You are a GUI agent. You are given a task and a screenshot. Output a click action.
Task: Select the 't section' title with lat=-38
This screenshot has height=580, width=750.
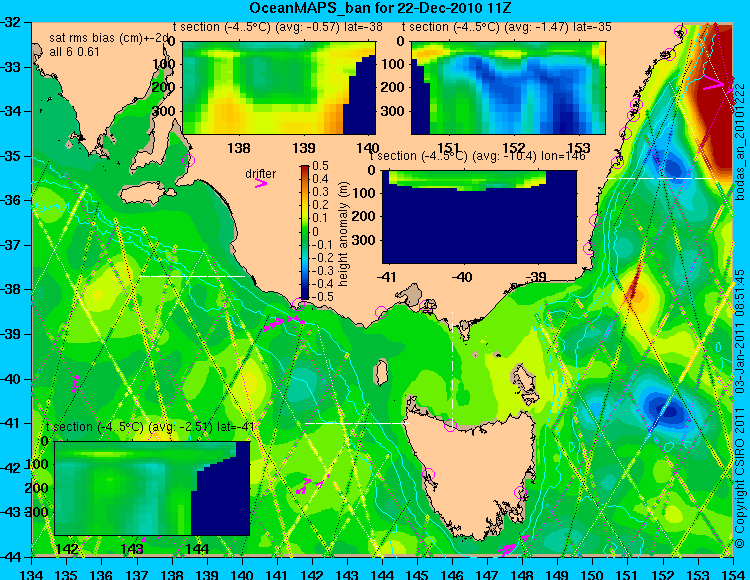click(278, 27)
